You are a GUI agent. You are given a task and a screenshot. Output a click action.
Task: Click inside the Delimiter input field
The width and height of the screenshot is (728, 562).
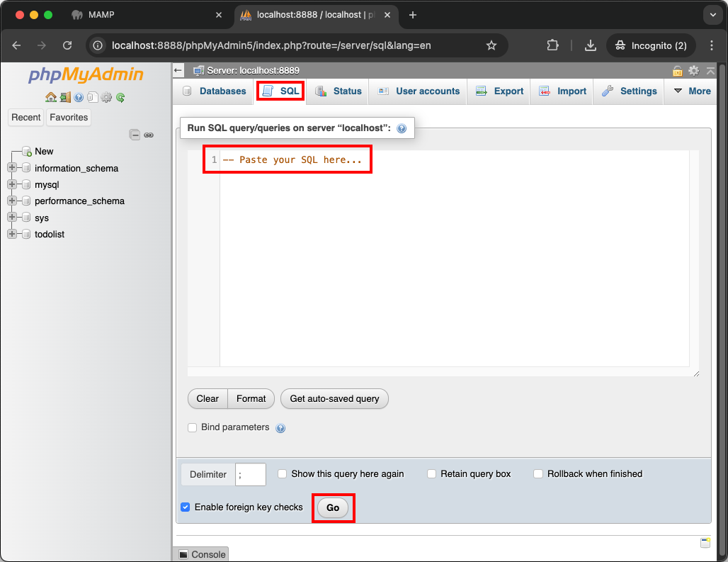(x=251, y=475)
